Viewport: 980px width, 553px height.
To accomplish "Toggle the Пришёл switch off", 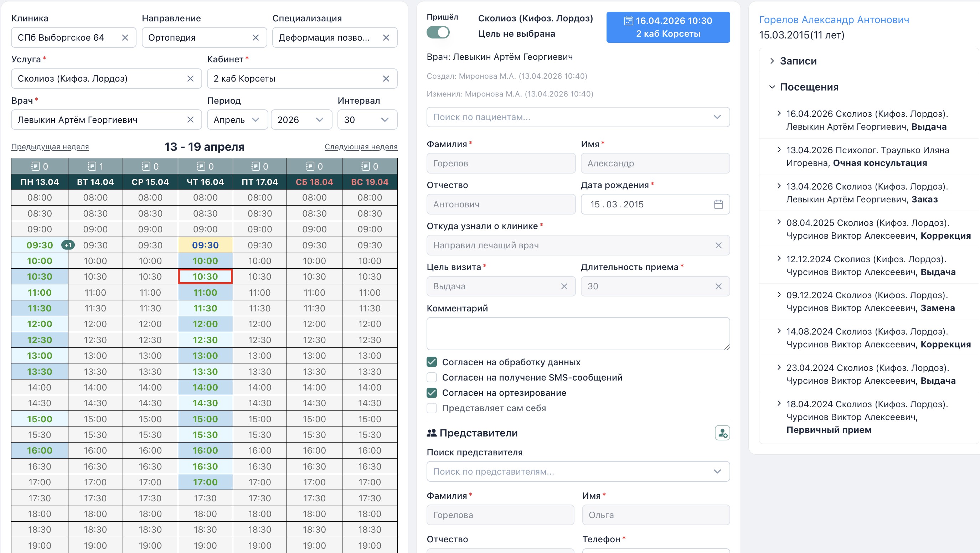I will pyautogui.click(x=438, y=32).
